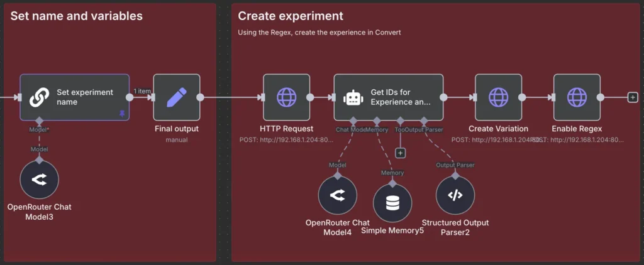Click the Using the Regex description text
Viewport: 644px width, 265px height.
[319, 33]
